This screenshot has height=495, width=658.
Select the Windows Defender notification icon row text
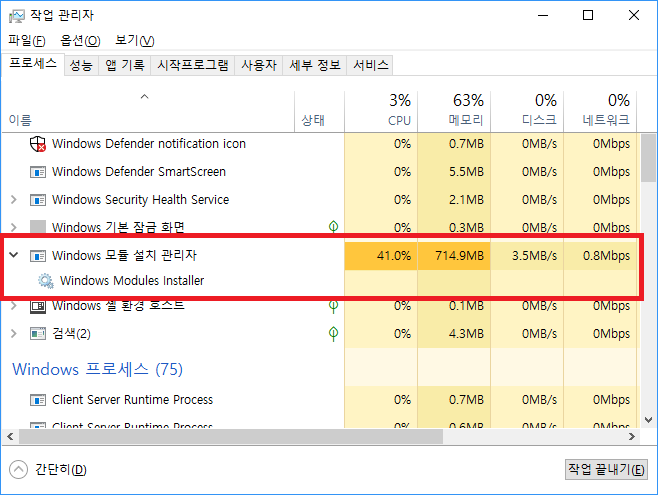pos(149,144)
